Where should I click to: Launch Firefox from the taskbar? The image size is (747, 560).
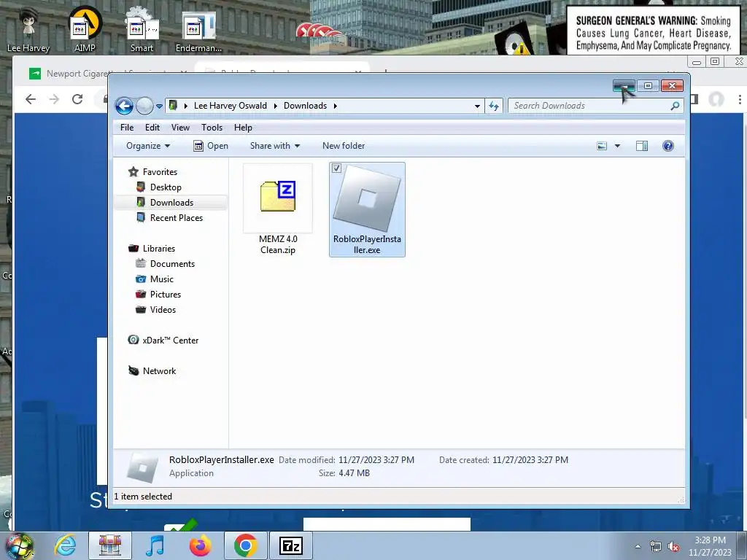pyautogui.click(x=200, y=545)
